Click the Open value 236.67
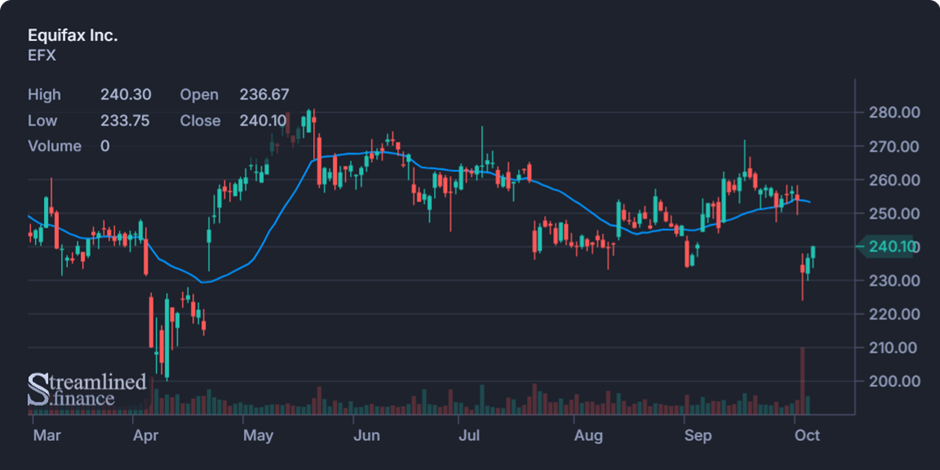 pos(264,95)
